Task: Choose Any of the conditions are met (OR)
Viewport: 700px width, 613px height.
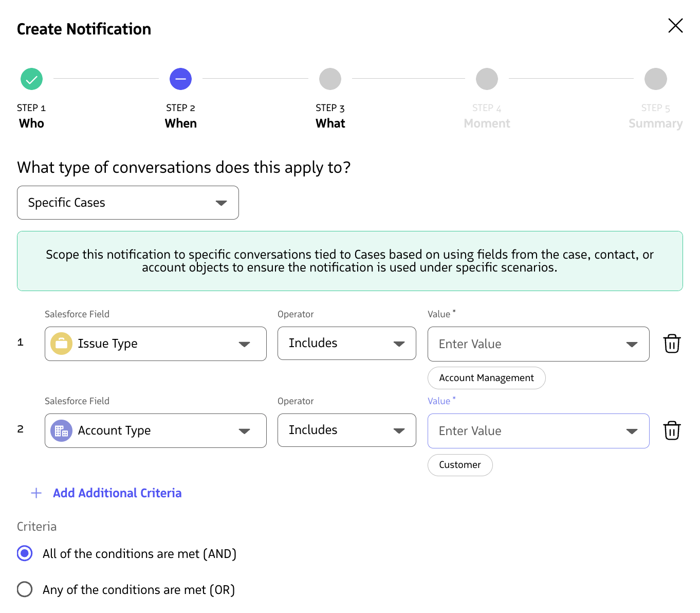Action: [24, 589]
